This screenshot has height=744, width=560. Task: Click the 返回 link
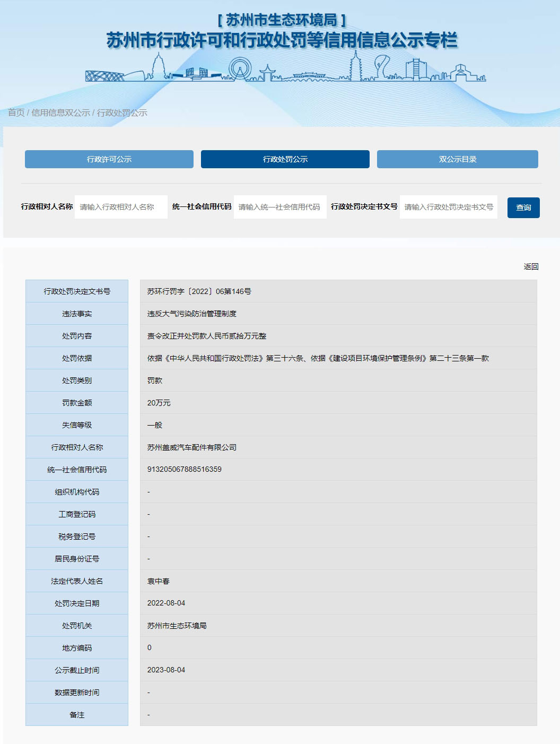[531, 266]
